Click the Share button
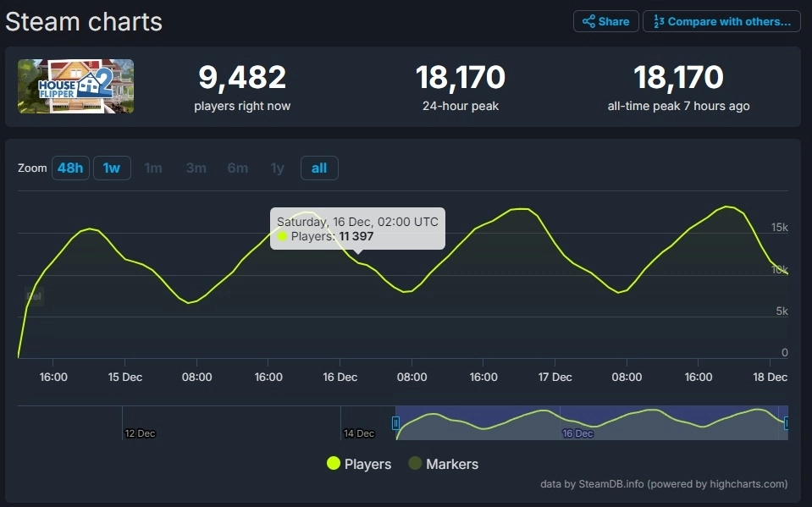 coord(606,21)
